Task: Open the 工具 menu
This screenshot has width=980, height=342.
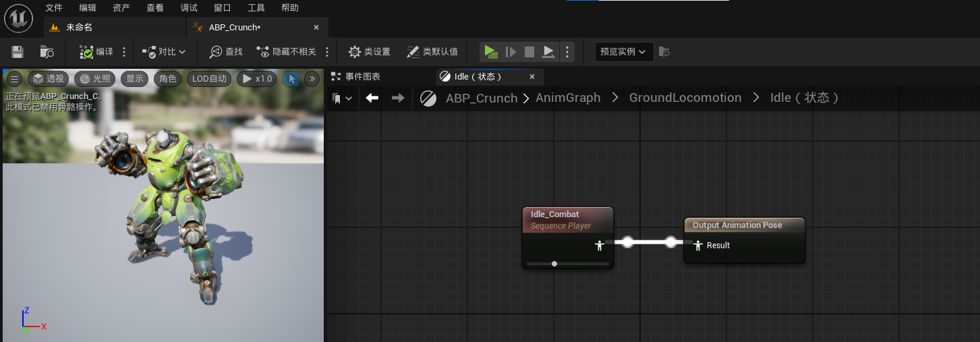Action: (x=256, y=8)
